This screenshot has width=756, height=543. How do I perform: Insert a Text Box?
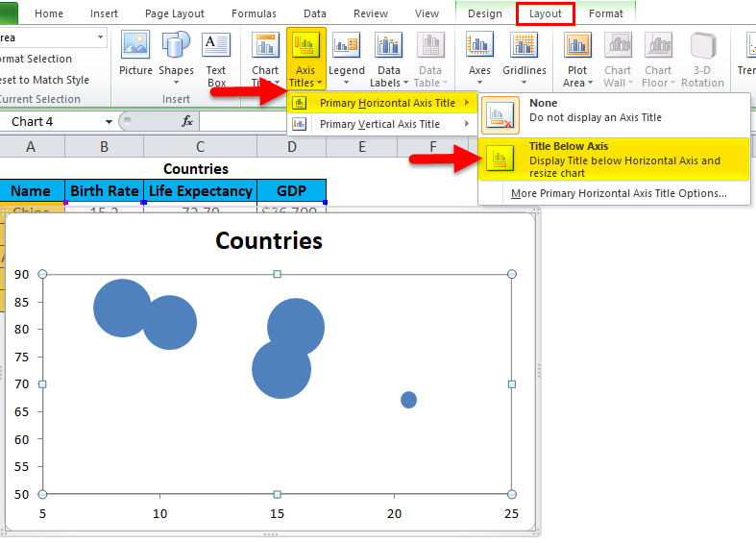(x=216, y=59)
